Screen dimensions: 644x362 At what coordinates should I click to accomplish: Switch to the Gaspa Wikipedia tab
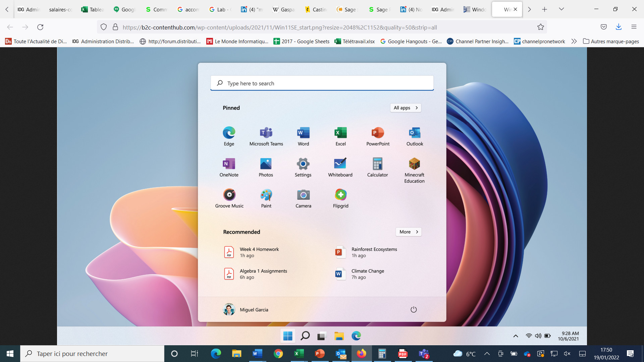pyautogui.click(x=284, y=9)
